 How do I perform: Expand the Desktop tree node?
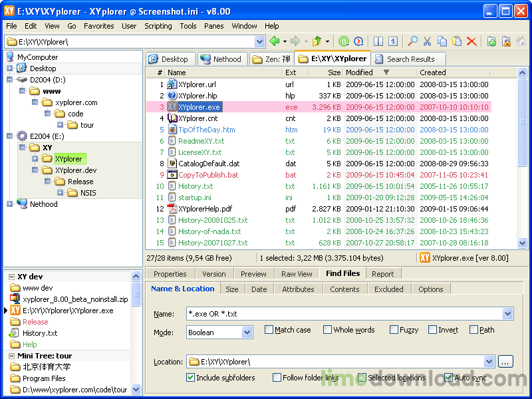point(9,68)
